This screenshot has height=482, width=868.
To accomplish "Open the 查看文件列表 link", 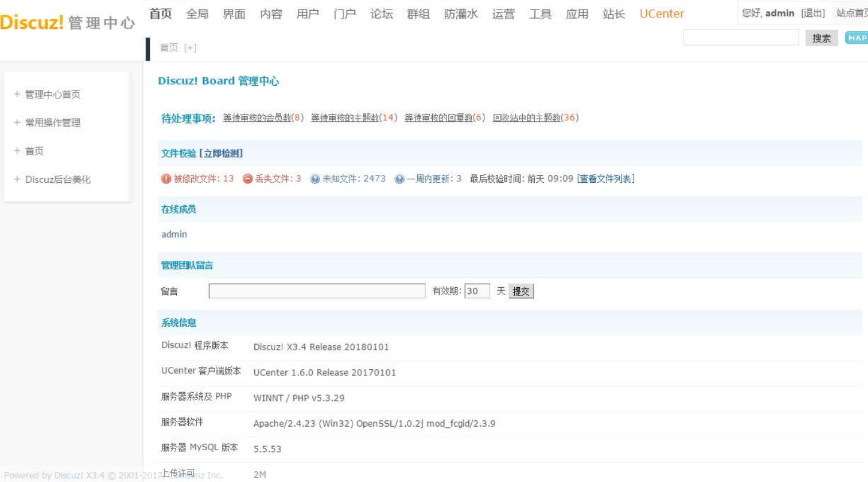I will 606,179.
